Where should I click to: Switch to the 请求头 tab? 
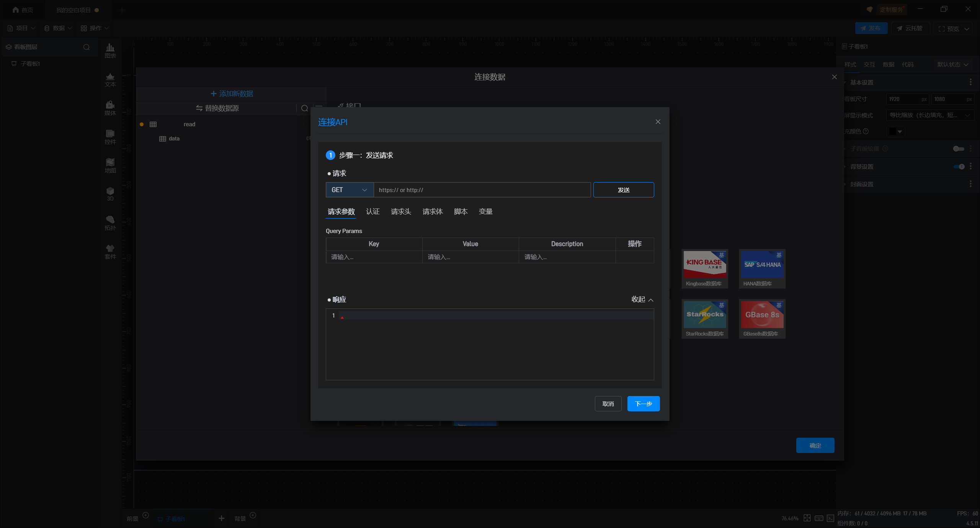pos(401,212)
